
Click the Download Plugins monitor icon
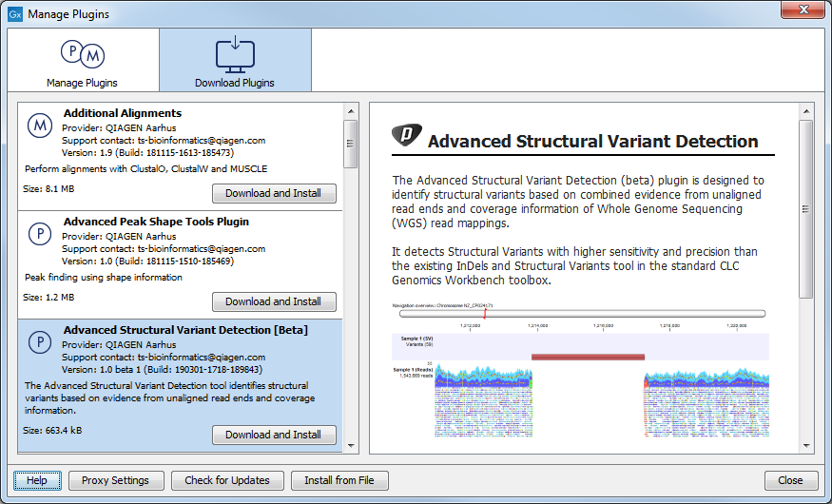(235, 54)
